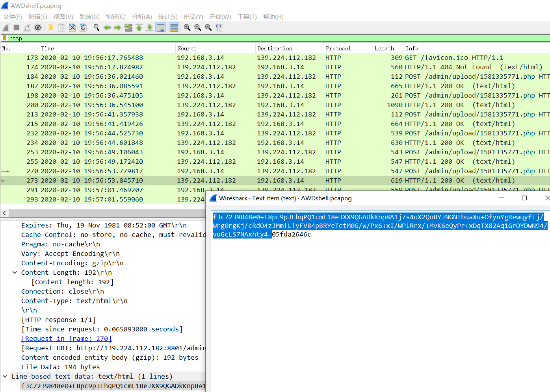The width and height of the screenshot is (550, 392).
Task: Toggle auto-scroll during live capture
Action: tap(161, 27)
